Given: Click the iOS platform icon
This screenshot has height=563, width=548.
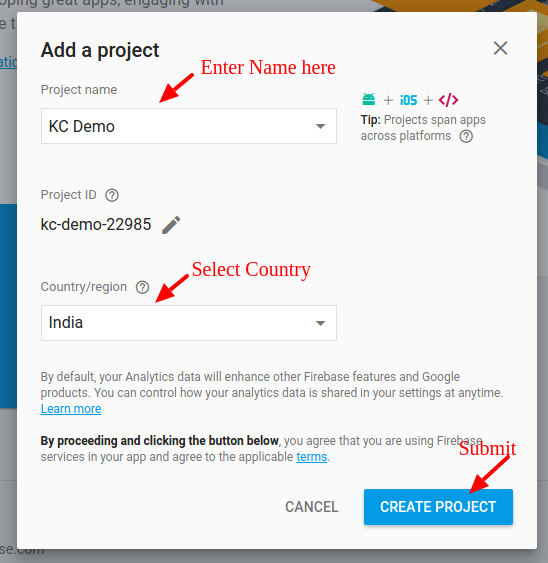Looking at the screenshot, I should [x=409, y=100].
